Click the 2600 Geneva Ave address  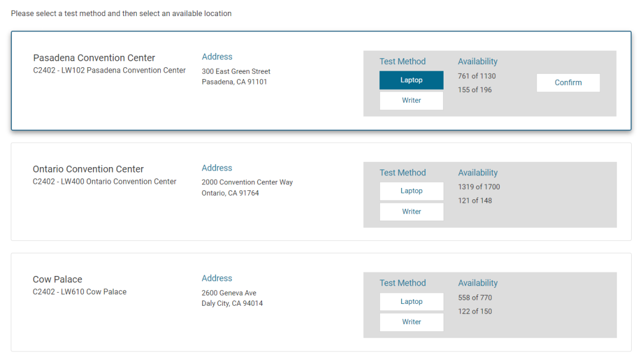coord(229,293)
